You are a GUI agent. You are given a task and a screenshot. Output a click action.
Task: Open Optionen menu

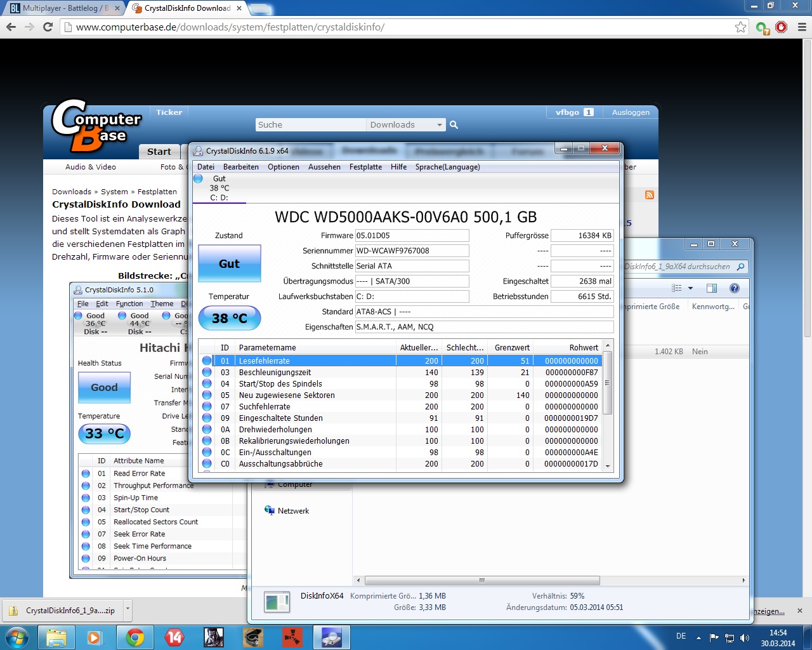point(284,167)
